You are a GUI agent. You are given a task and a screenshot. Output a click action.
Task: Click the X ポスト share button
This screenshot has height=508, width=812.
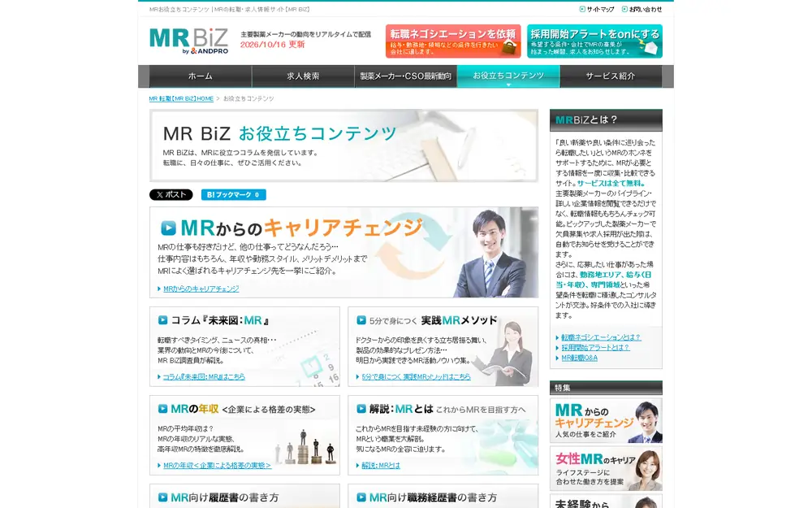[171, 195]
